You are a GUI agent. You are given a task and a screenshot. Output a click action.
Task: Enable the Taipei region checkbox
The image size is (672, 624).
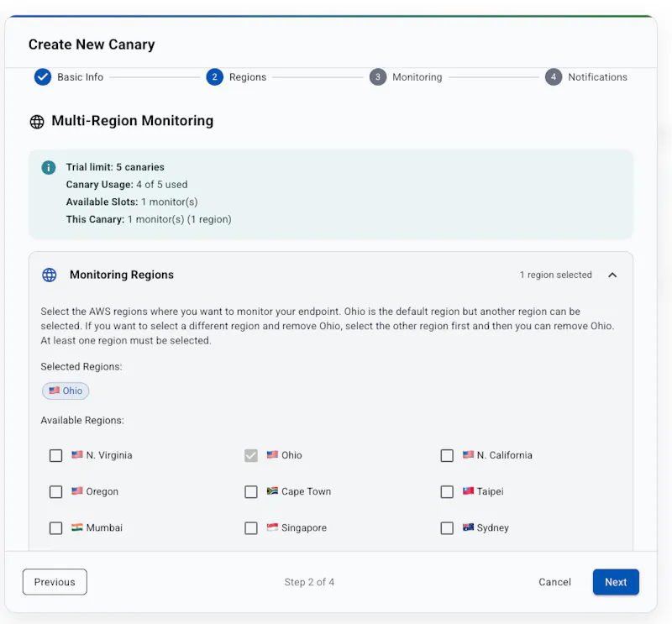point(447,492)
